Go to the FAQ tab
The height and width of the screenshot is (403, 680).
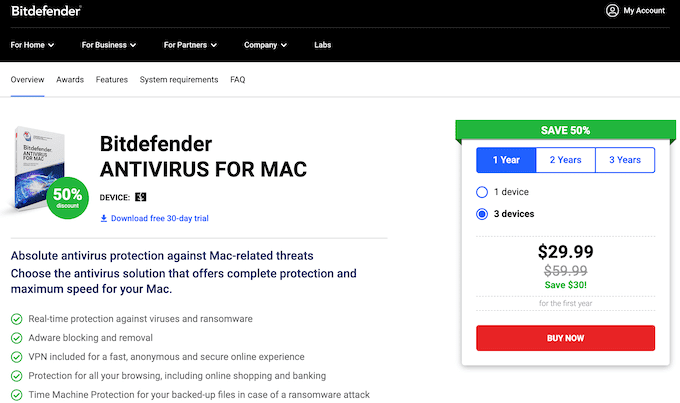(238, 79)
